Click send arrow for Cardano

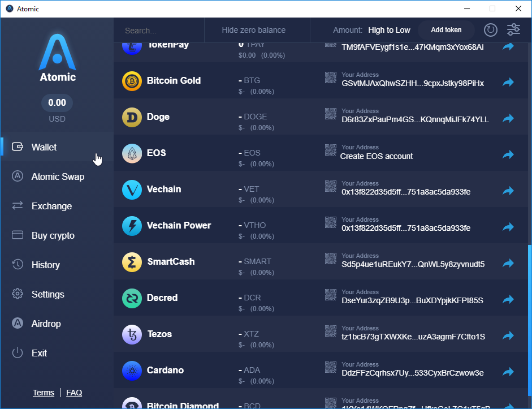(x=508, y=372)
